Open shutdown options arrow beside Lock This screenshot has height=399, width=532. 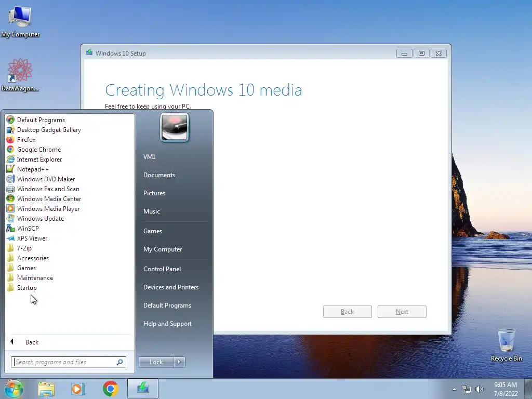(179, 362)
